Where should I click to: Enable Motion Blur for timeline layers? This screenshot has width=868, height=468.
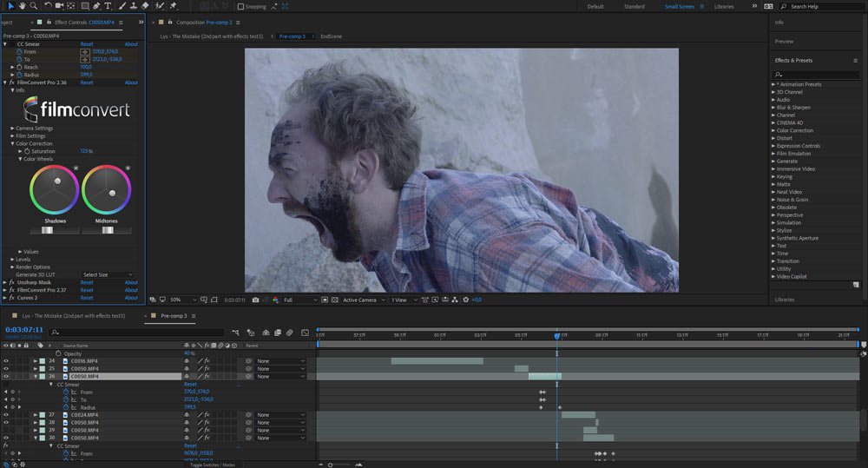[289, 333]
